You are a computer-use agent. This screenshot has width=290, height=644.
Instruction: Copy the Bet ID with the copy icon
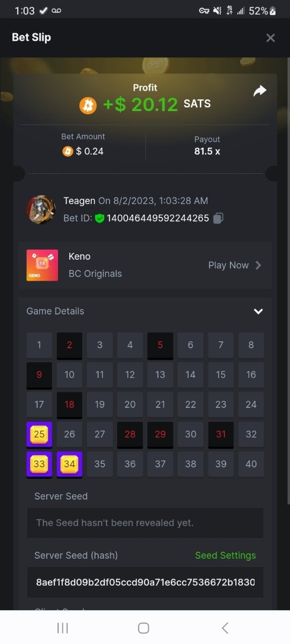click(x=218, y=218)
